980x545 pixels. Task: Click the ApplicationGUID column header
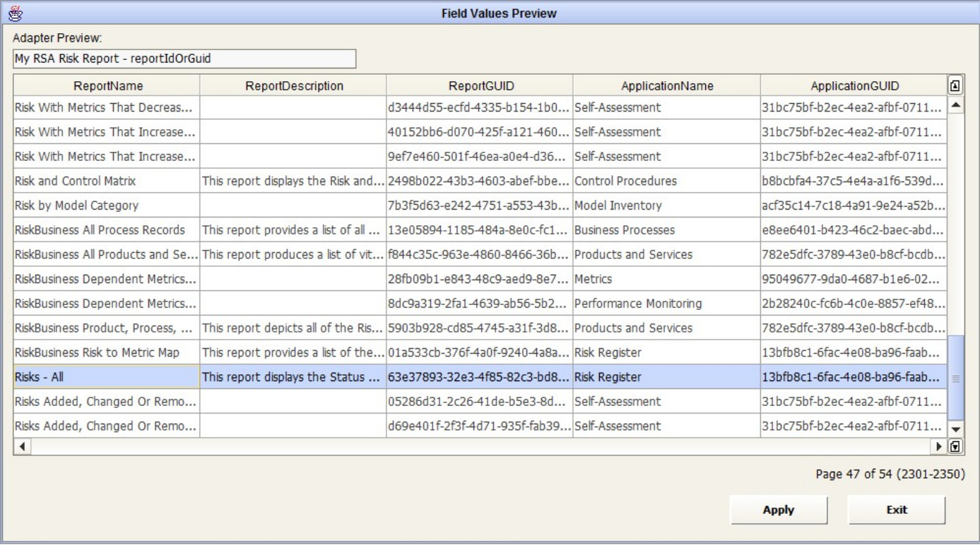pyautogui.click(x=854, y=86)
